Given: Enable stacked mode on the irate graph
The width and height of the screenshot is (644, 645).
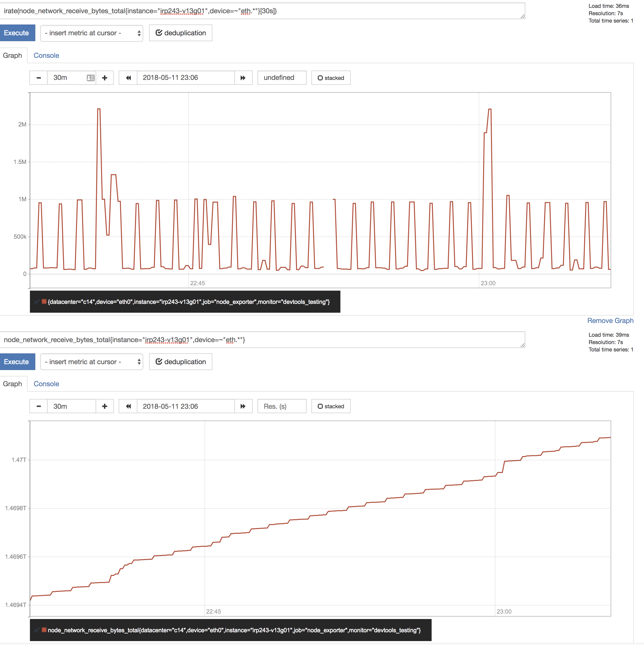Looking at the screenshot, I should coord(330,77).
